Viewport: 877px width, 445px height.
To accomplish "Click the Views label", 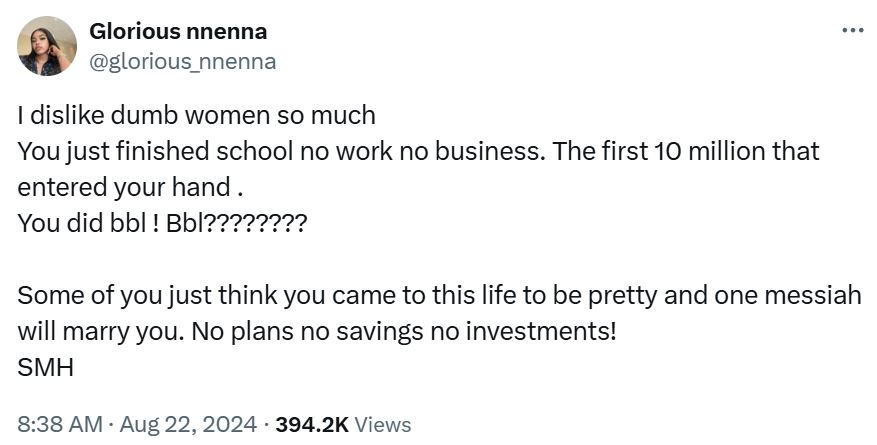I will tap(383, 424).
